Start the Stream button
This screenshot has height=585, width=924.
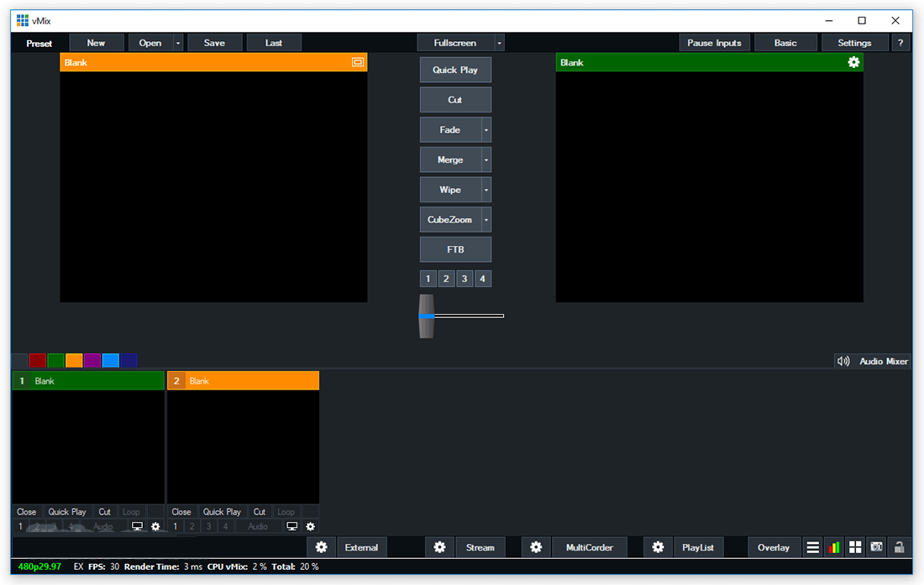coord(480,547)
